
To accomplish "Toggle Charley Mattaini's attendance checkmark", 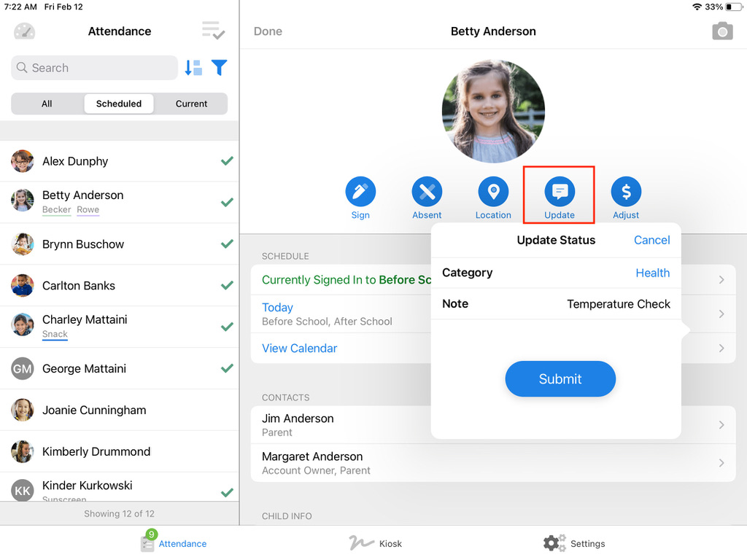I will coord(228,327).
